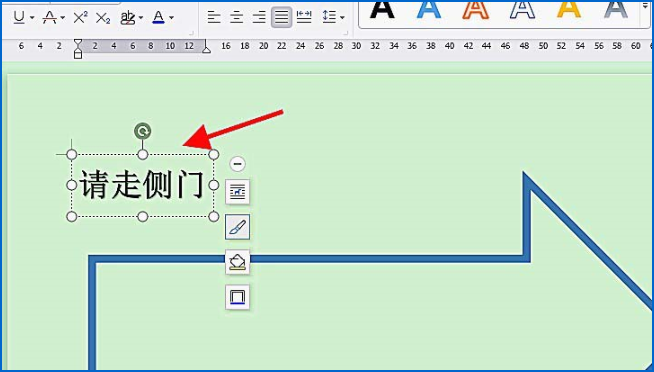Align text right
The image size is (654, 372).
(259, 18)
